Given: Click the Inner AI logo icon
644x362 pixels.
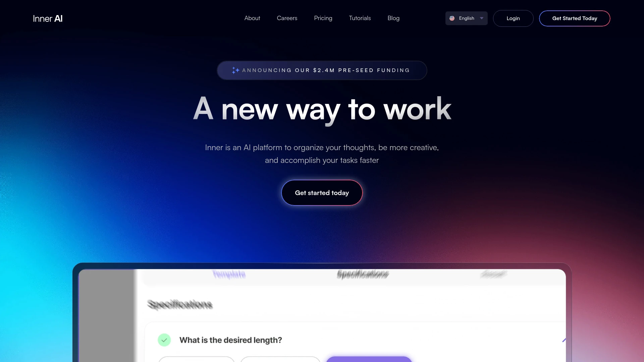Looking at the screenshot, I should (48, 18).
